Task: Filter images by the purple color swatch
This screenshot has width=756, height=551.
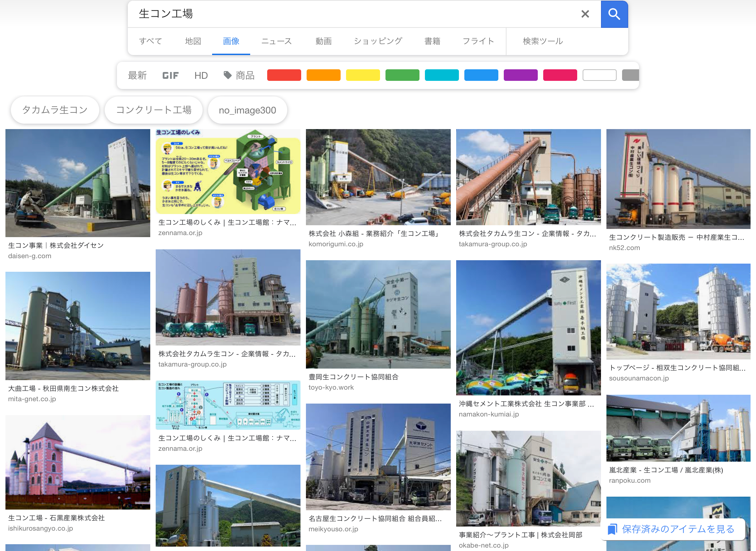Action: [521, 75]
